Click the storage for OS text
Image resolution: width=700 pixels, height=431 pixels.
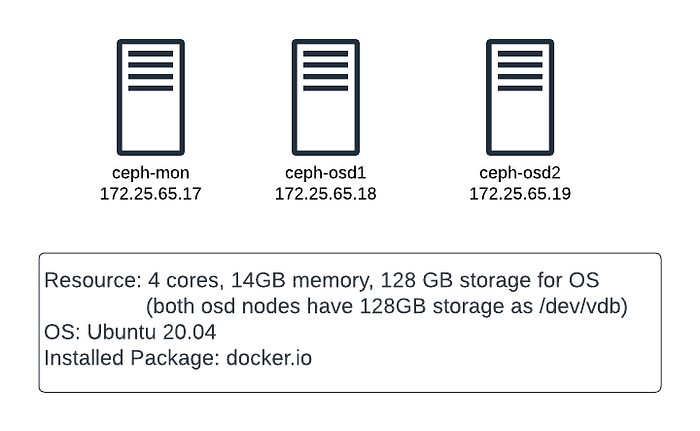tap(529, 281)
